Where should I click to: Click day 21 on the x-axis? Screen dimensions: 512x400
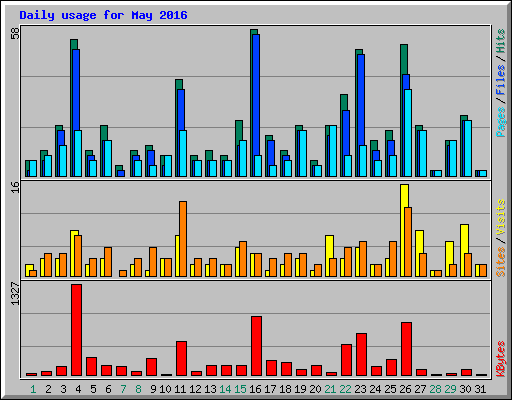coord(330,389)
